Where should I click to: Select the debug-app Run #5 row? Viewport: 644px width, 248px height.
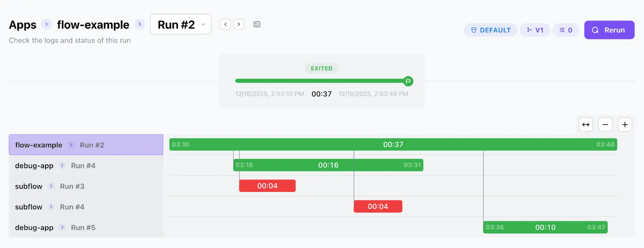tap(86, 227)
